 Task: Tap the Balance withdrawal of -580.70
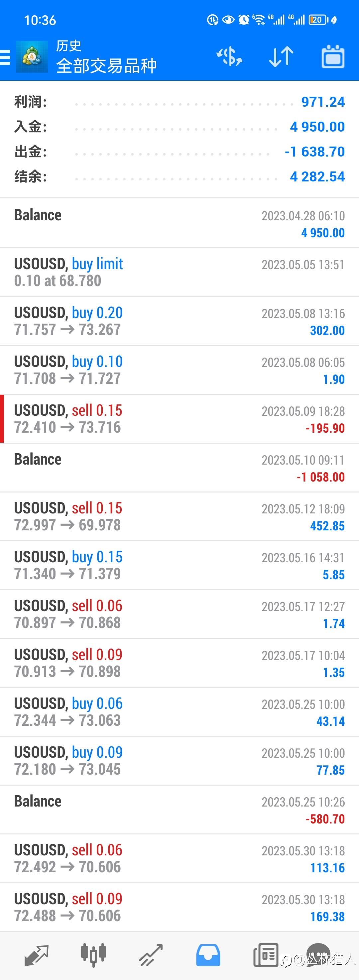tap(179, 810)
